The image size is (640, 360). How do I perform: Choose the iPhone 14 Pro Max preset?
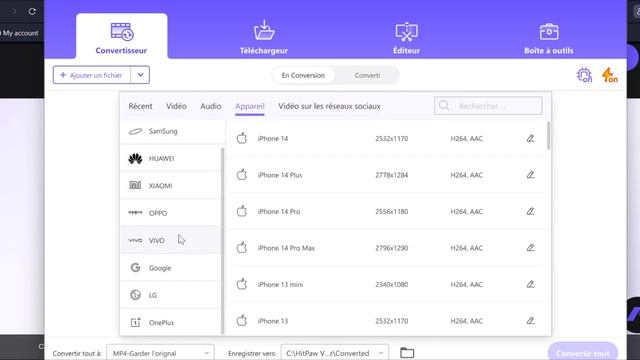point(386,248)
